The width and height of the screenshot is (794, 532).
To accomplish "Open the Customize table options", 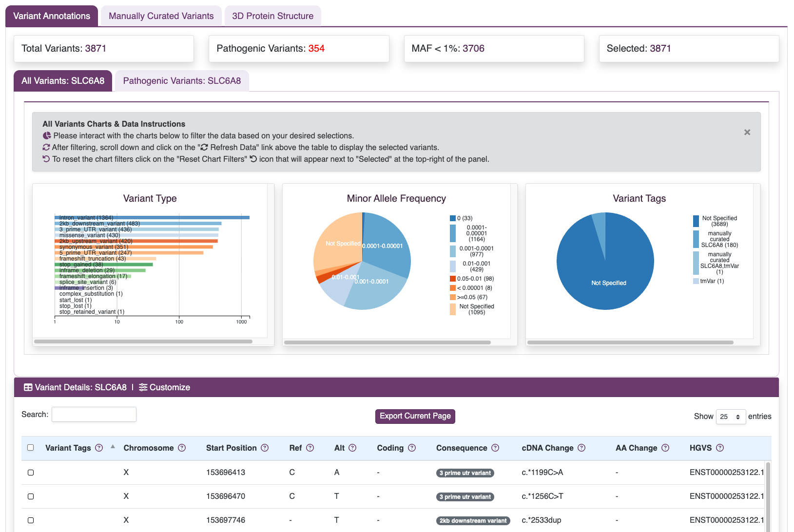I will [165, 387].
